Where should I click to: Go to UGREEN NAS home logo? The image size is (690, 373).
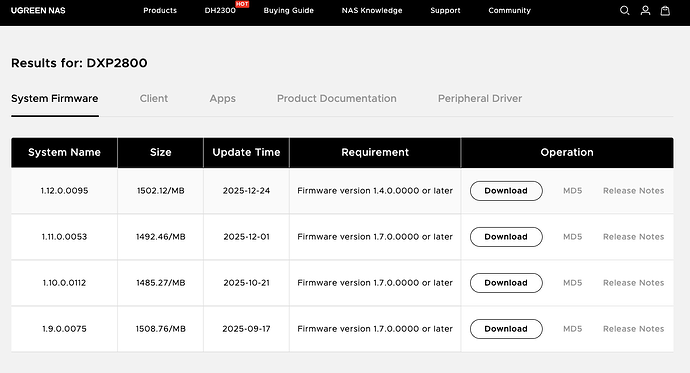click(x=38, y=11)
